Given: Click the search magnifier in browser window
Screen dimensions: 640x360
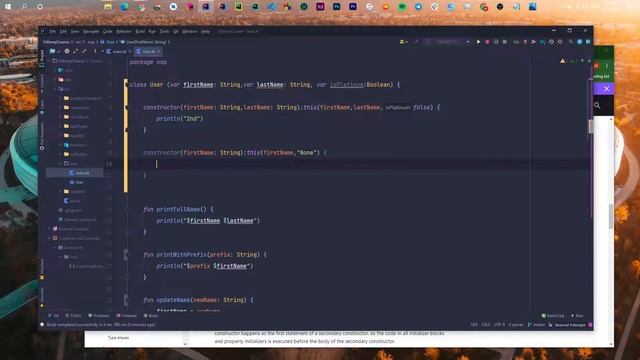Looking at the screenshot, I should (x=597, y=105).
